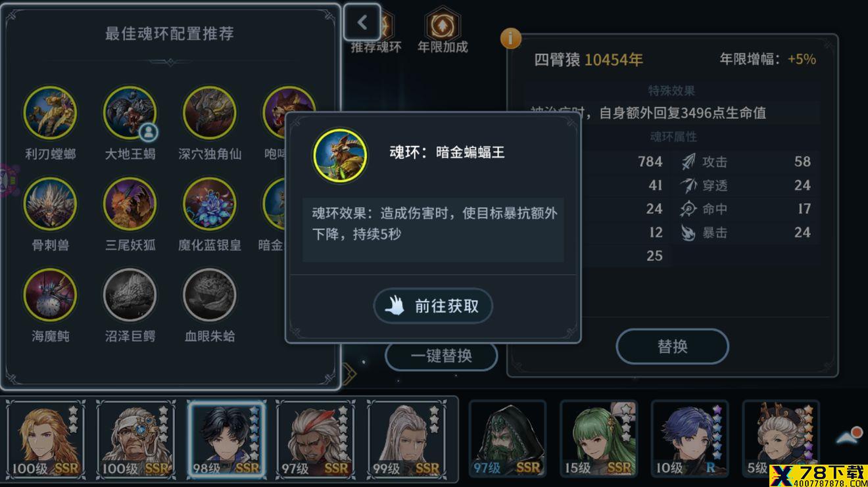Pick the 骨刺兽 soul ring icon
This screenshot has width=868, height=487.
tap(50, 204)
